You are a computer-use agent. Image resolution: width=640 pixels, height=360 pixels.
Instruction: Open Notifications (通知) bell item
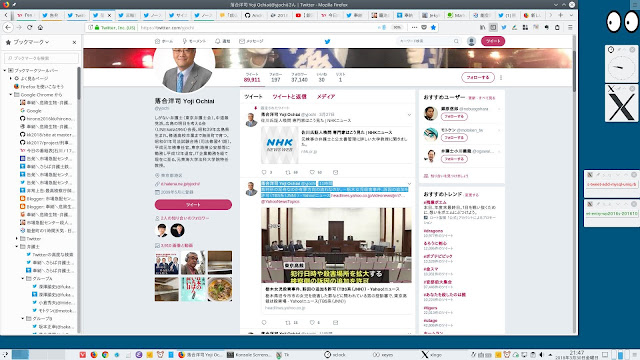(x=222, y=41)
